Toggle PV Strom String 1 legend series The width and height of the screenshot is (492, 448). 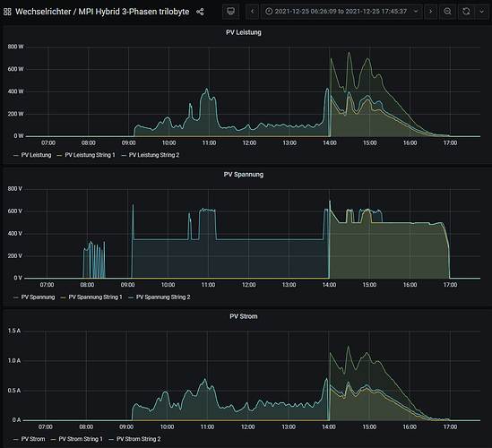click(x=81, y=439)
